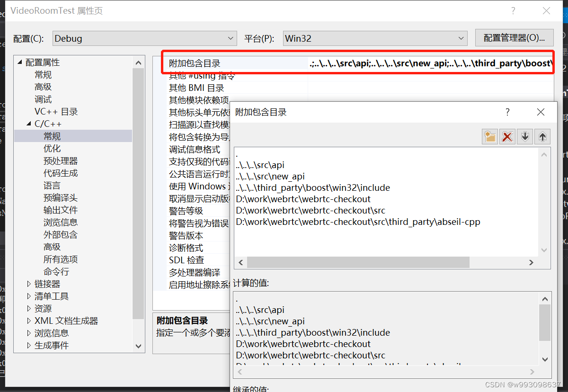Click the red X delete line icon
Viewport: 568px width, 392px height.
click(x=507, y=137)
